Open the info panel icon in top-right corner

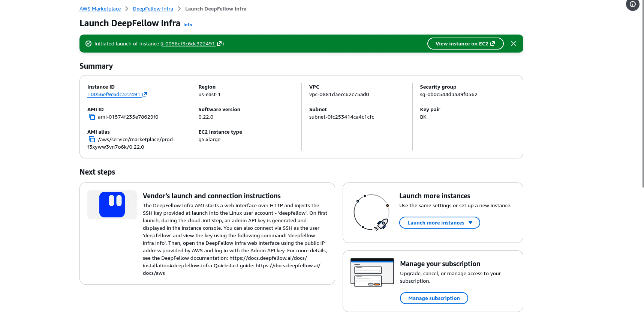pyautogui.click(x=632, y=5)
